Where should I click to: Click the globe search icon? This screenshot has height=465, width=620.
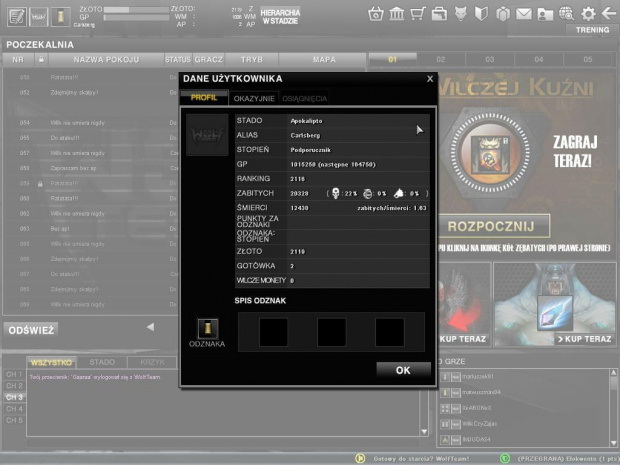[x=567, y=14]
